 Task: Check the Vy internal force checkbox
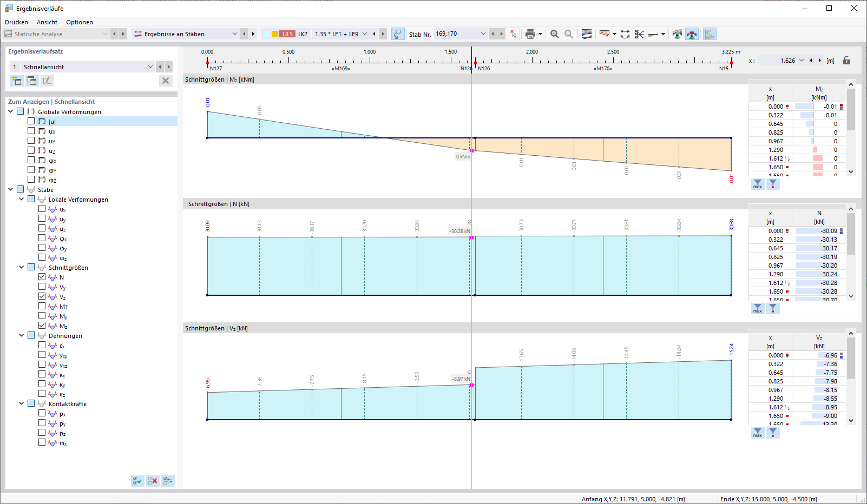pyautogui.click(x=42, y=287)
